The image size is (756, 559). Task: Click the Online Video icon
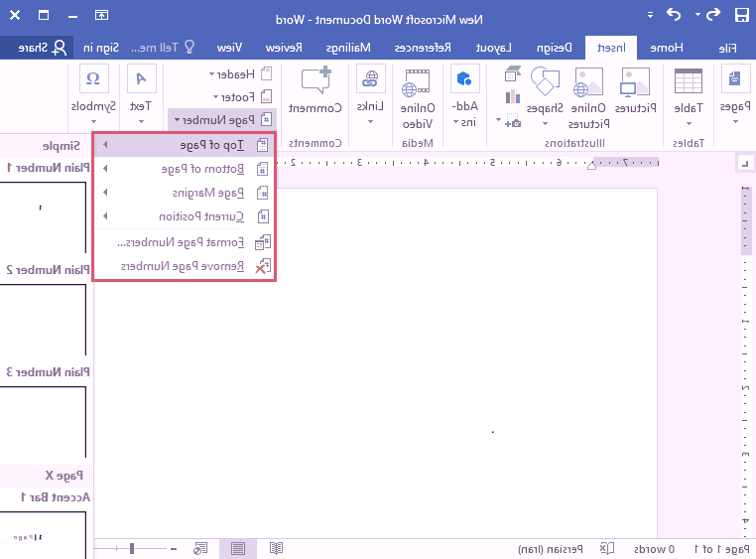click(417, 82)
